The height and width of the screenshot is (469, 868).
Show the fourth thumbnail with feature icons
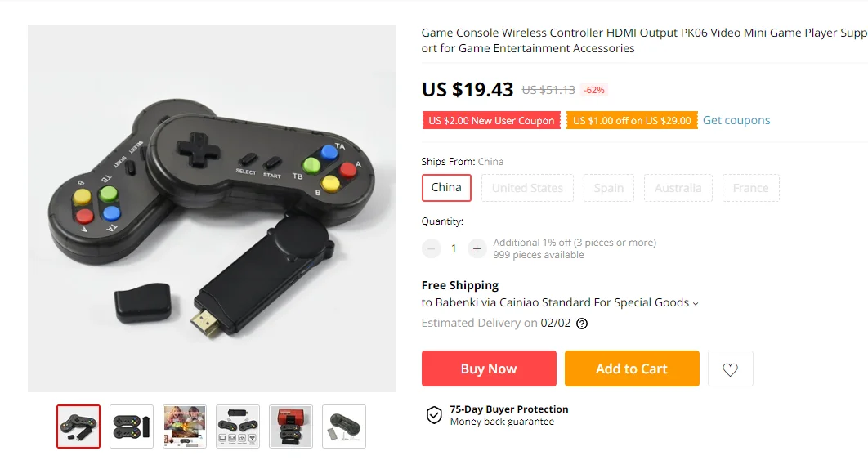pos(238,427)
